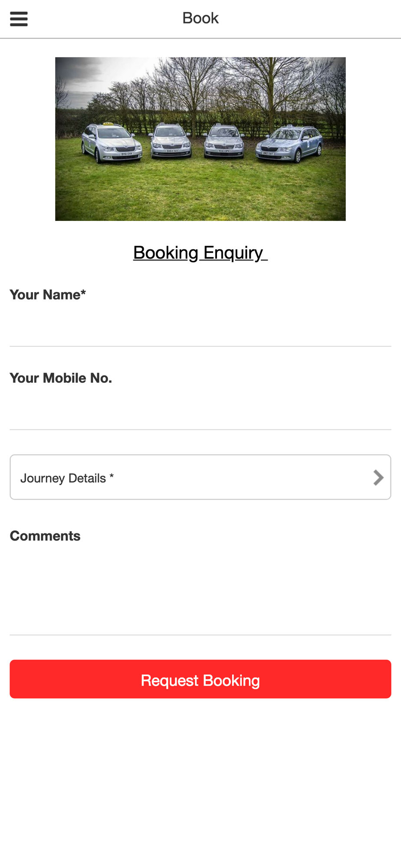401x868 pixels.
Task: Tap the second taxi from the left
Action: click(171, 141)
